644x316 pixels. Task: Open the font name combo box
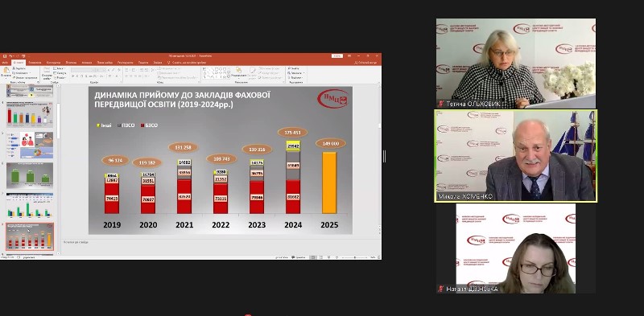[84, 70]
